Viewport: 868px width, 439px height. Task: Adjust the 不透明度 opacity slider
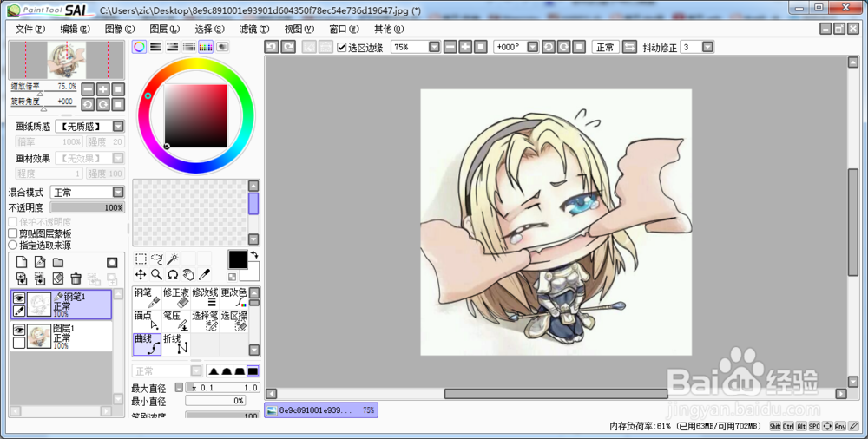pyautogui.click(x=88, y=207)
